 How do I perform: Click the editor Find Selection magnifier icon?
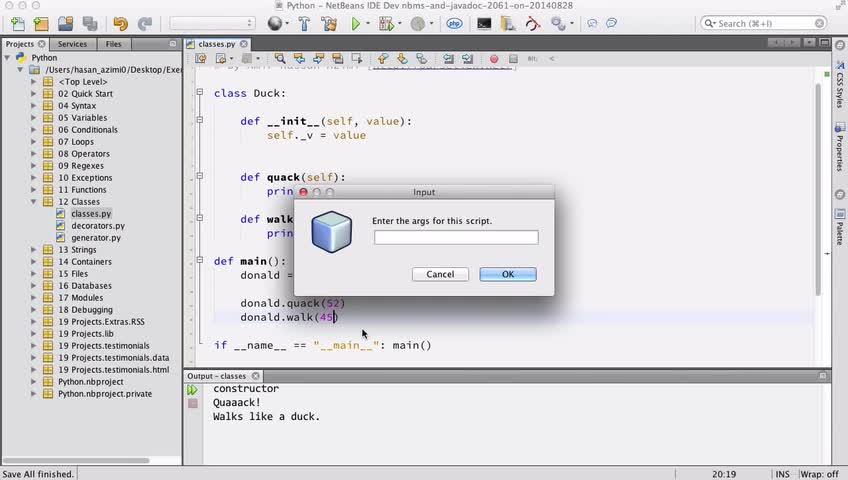click(x=280, y=58)
